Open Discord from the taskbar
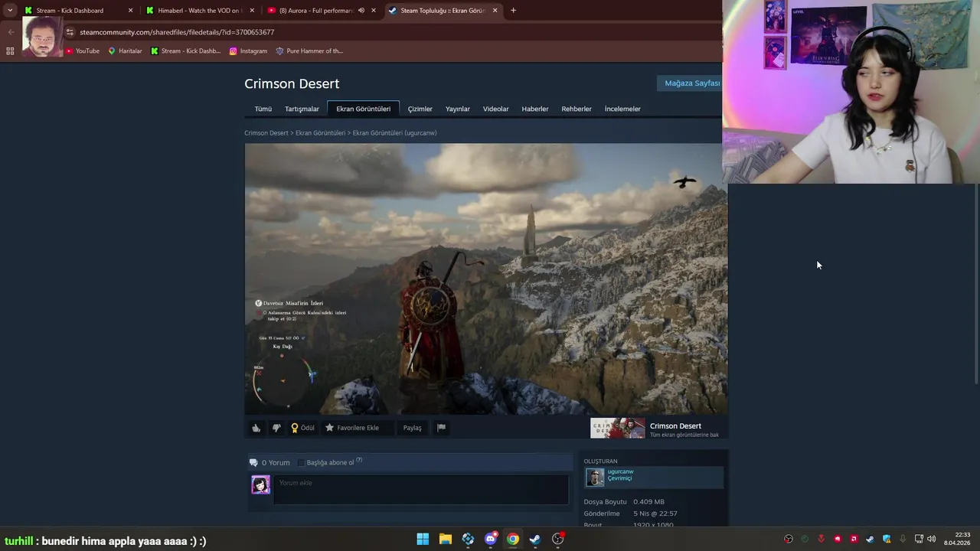 pos(491,539)
